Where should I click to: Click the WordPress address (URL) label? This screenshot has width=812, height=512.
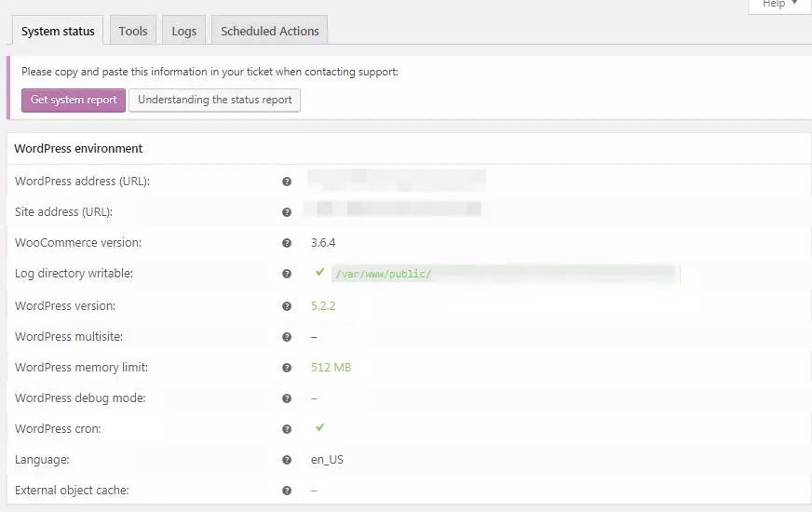pos(82,182)
